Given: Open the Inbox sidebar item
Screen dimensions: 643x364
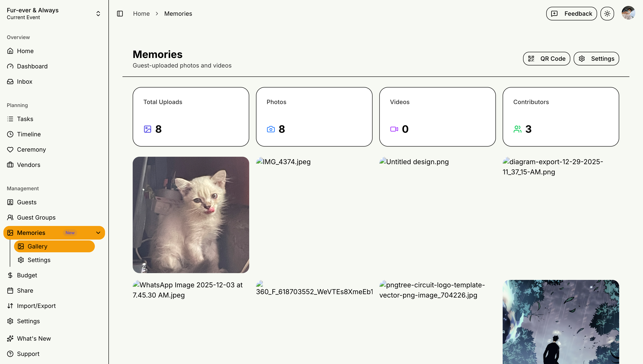Looking at the screenshot, I should point(24,82).
